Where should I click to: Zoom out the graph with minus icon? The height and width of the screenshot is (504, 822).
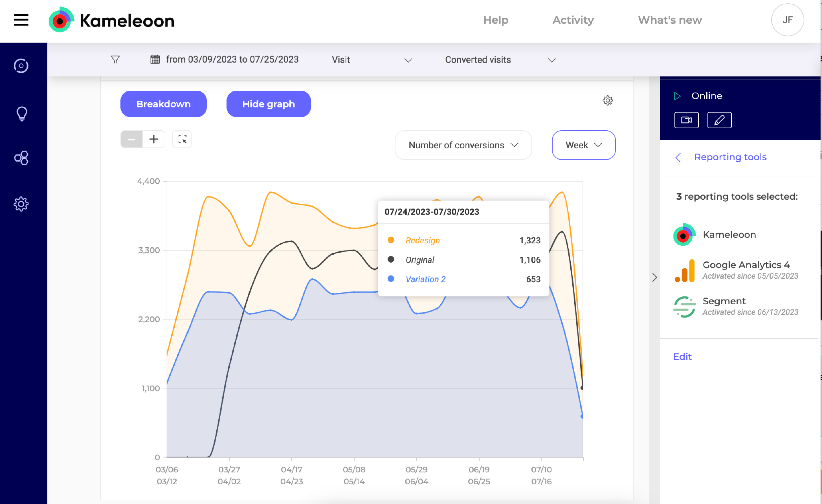(131, 139)
